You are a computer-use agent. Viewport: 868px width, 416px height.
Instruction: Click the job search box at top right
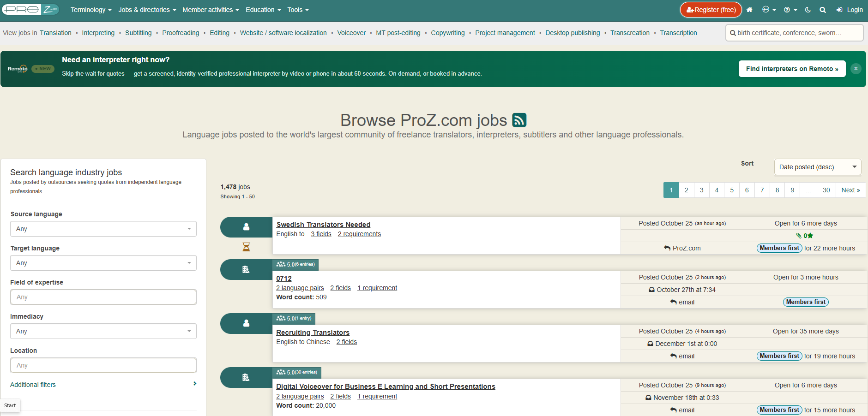[795, 33]
